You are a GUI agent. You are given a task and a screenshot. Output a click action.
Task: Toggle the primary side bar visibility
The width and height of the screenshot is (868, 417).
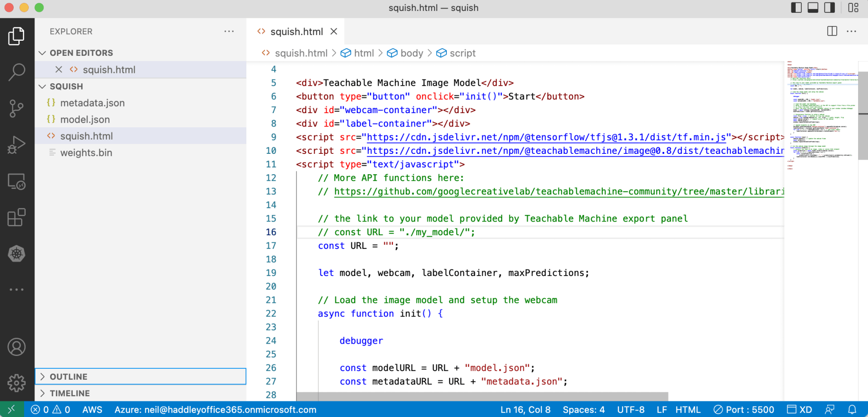click(796, 8)
